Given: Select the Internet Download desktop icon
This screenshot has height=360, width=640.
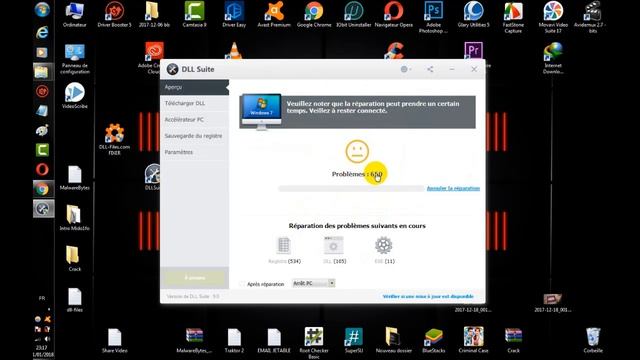Looking at the screenshot, I should pos(553,58).
